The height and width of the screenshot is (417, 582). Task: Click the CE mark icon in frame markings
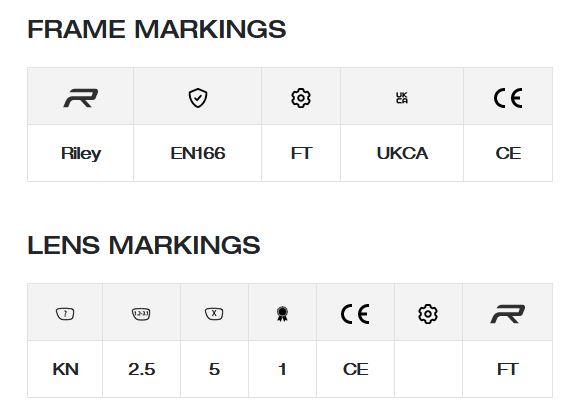coord(508,98)
